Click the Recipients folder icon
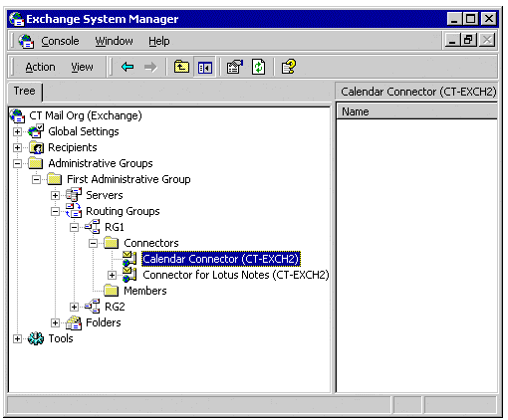 point(36,147)
